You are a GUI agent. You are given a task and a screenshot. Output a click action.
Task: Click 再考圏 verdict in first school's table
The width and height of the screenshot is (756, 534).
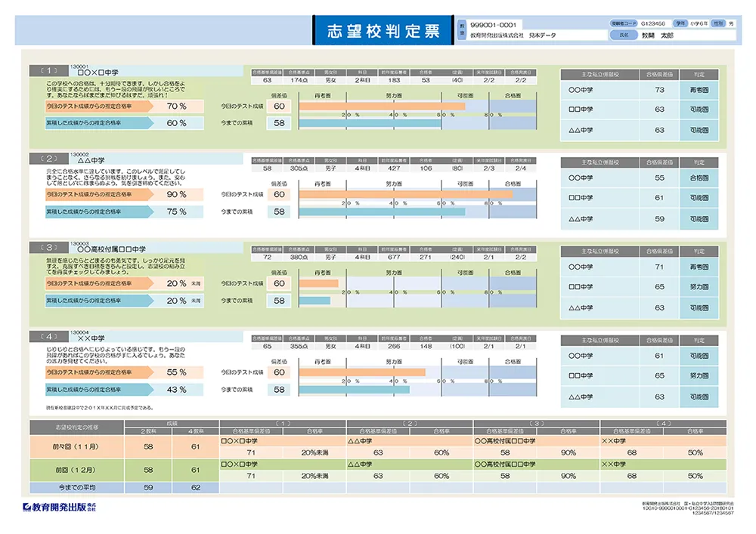[x=699, y=90]
